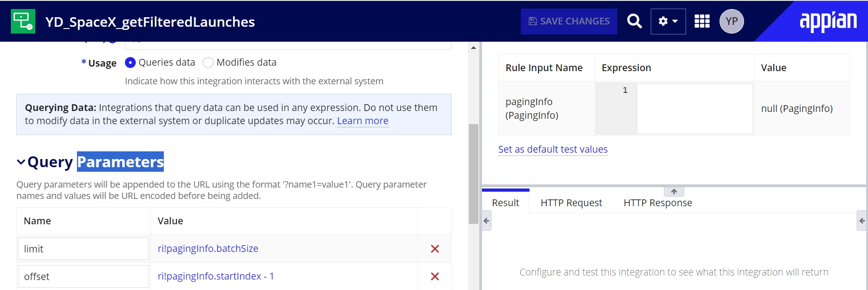The width and height of the screenshot is (868, 290).
Task: Click the pagingInfo expression editor field
Action: point(694,108)
